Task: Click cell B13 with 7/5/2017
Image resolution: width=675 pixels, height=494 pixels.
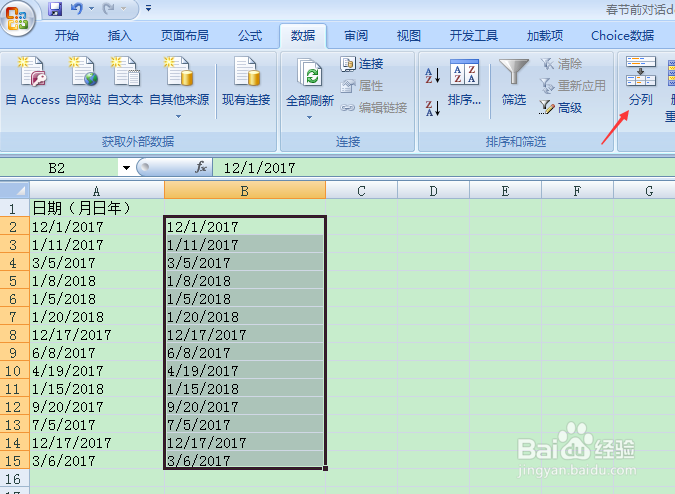Action: (x=245, y=424)
